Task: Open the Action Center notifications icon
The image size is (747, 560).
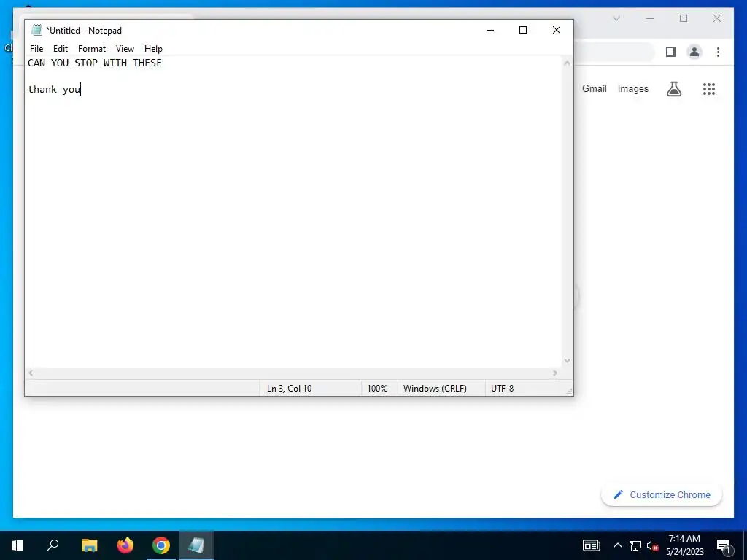Action: 724,545
